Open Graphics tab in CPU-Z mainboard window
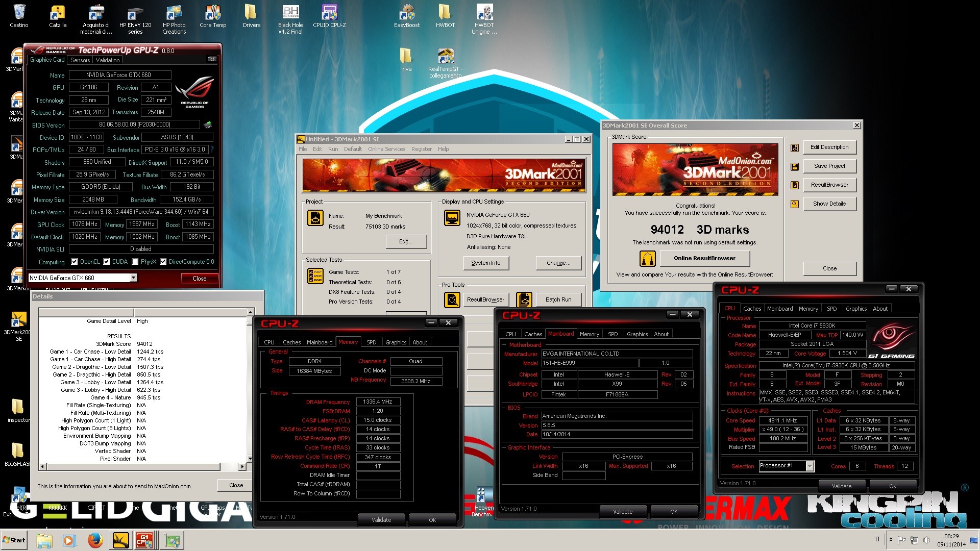 tap(637, 334)
